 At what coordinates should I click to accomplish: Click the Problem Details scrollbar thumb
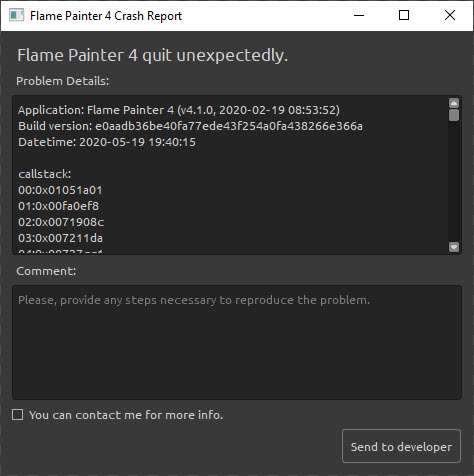[454, 115]
